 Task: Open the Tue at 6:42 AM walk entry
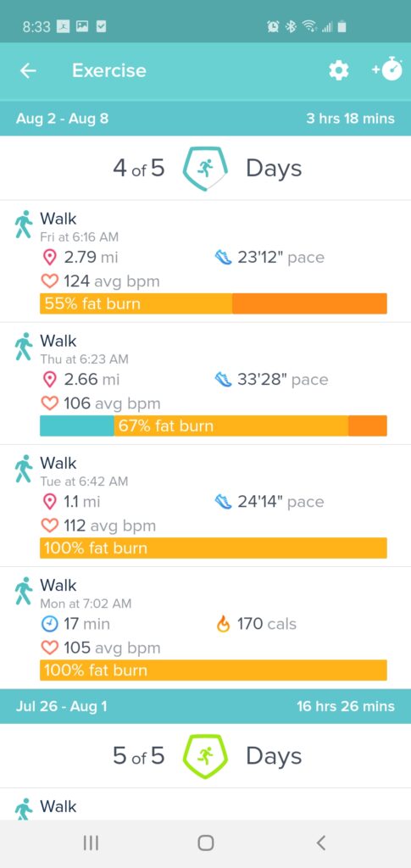click(205, 505)
